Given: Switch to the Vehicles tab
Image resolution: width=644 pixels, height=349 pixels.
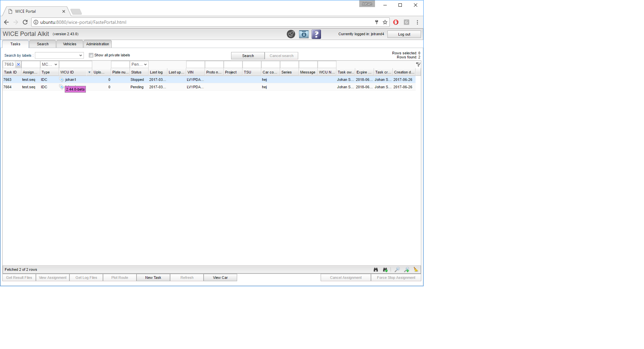Looking at the screenshot, I should click(x=69, y=44).
